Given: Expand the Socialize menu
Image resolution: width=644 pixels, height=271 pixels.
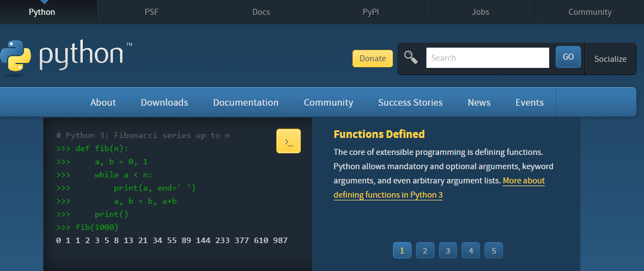Looking at the screenshot, I should tap(610, 59).
